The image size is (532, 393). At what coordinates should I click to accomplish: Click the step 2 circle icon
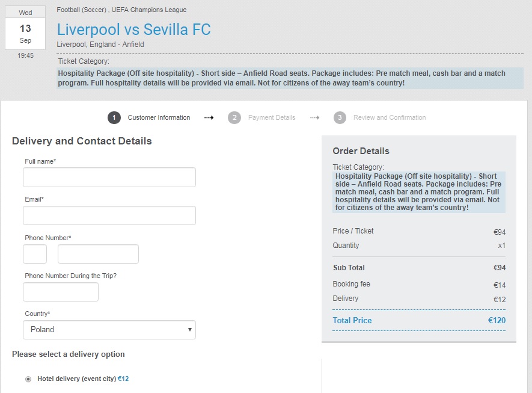pos(234,117)
